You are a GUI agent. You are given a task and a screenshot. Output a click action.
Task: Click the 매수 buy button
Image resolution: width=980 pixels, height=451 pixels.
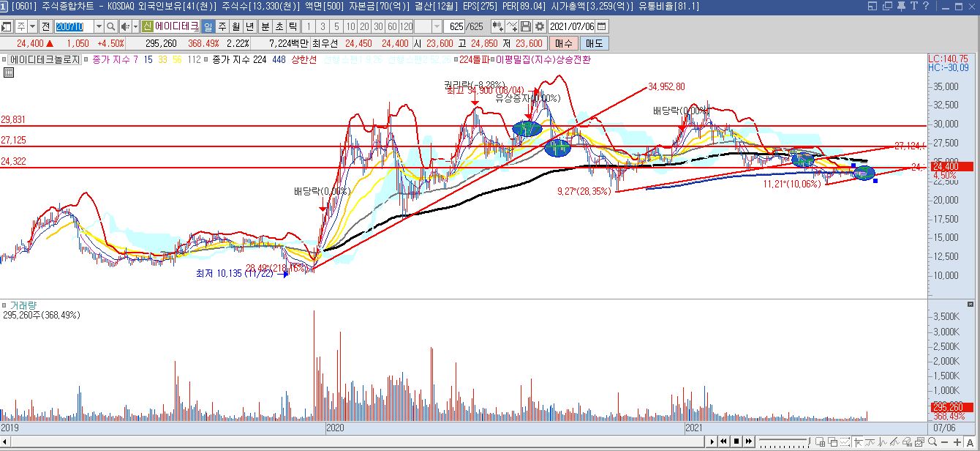click(563, 44)
